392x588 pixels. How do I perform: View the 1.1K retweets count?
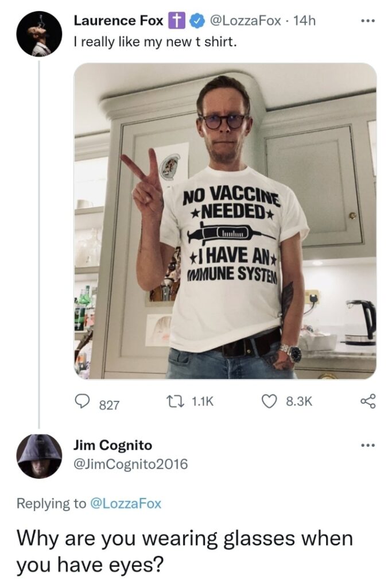coord(203,401)
